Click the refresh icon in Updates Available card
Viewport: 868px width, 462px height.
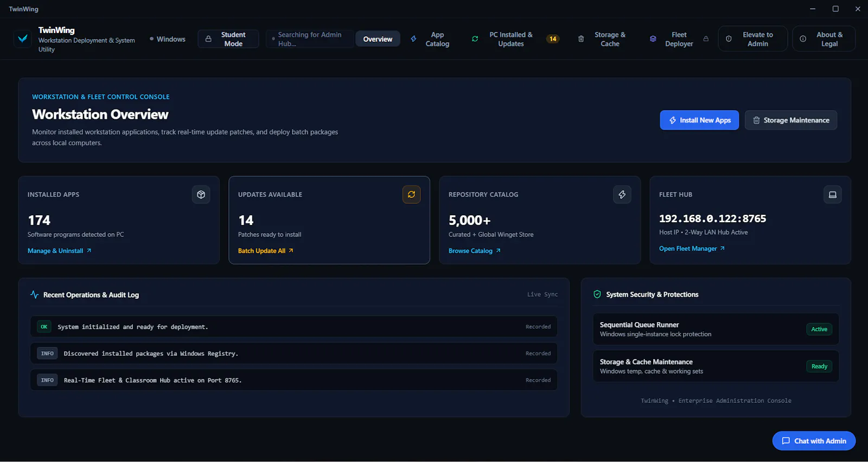click(x=412, y=195)
